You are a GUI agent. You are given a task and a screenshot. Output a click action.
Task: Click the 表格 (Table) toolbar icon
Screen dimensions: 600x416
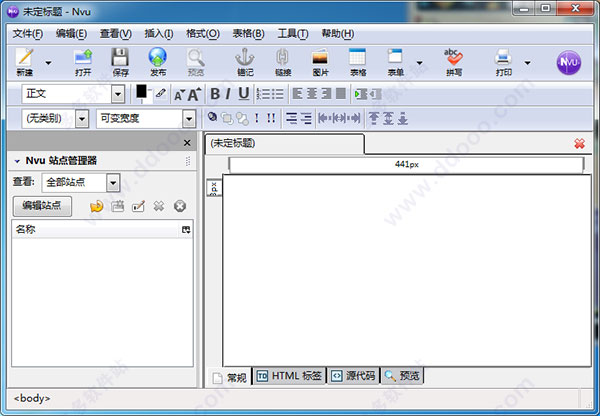[358, 62]
